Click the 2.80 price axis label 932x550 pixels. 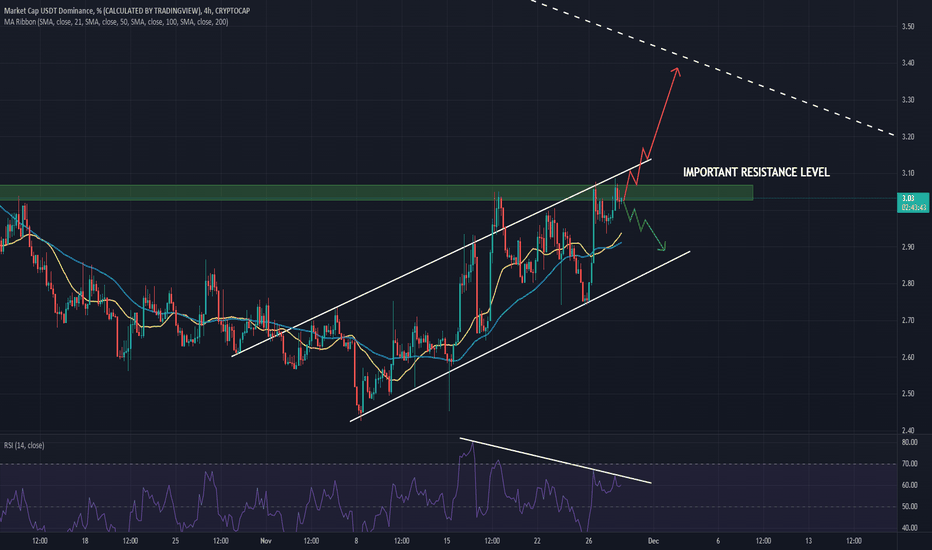coord(908,284)
